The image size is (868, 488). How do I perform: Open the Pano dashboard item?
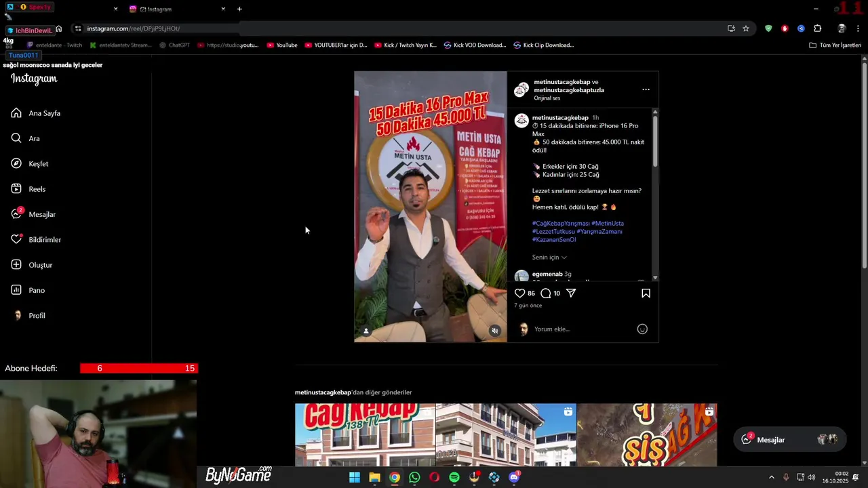(28, 290)
